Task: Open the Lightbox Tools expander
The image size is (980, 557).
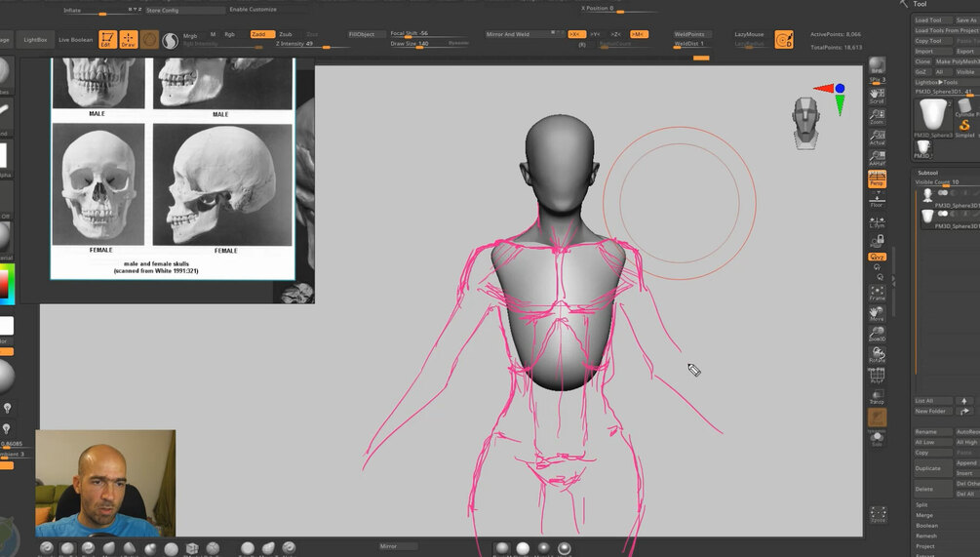Action: click(936, 82)
